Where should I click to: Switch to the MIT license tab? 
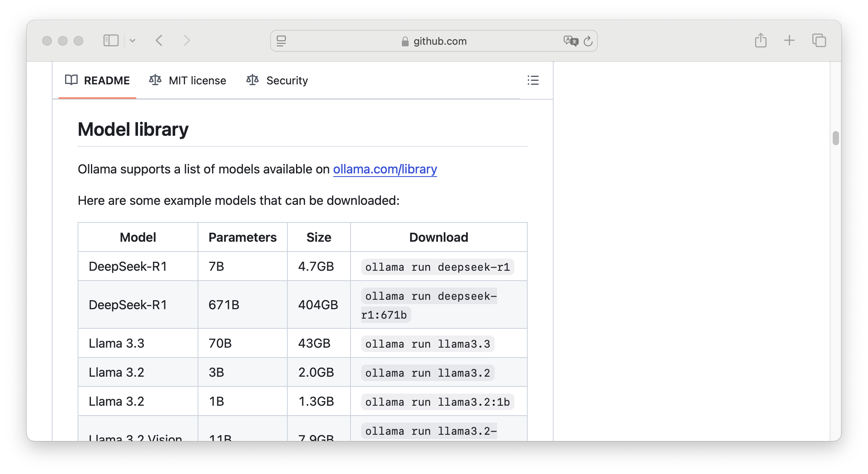tap(187, 80)
